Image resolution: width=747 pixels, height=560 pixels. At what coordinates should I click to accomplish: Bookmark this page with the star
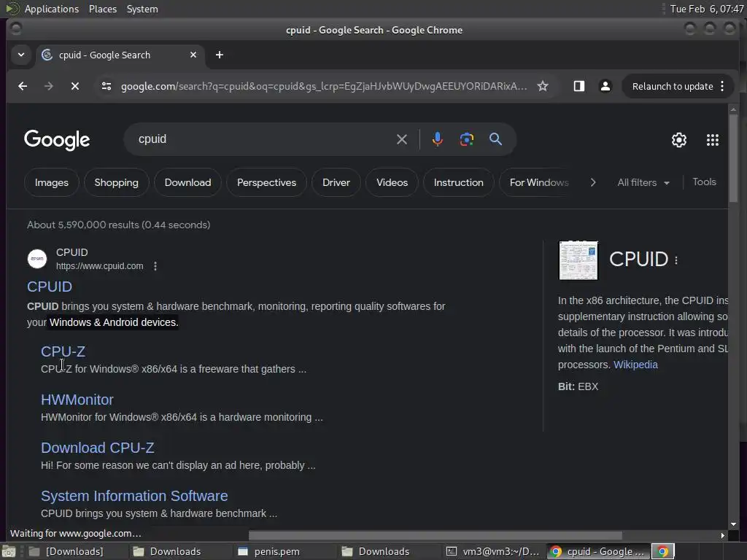(x=543, y=86)
